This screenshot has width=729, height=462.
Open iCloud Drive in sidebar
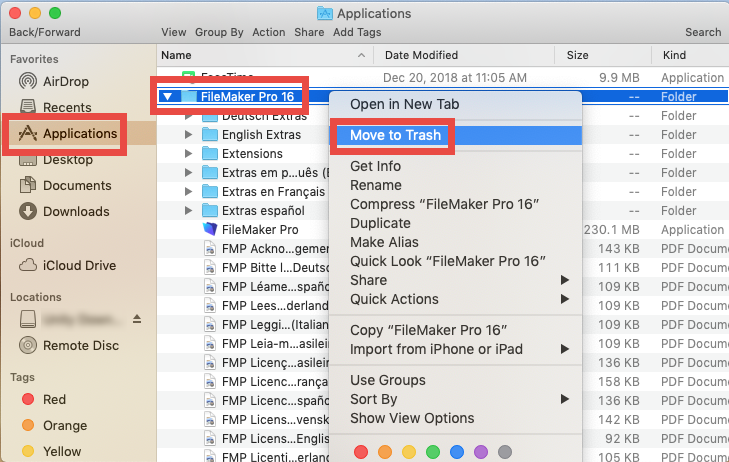click(67, 265)
